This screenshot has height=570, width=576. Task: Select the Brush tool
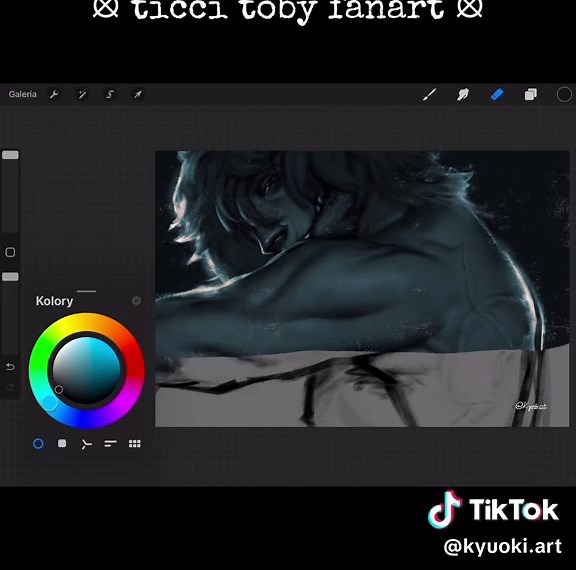[429, 94]
